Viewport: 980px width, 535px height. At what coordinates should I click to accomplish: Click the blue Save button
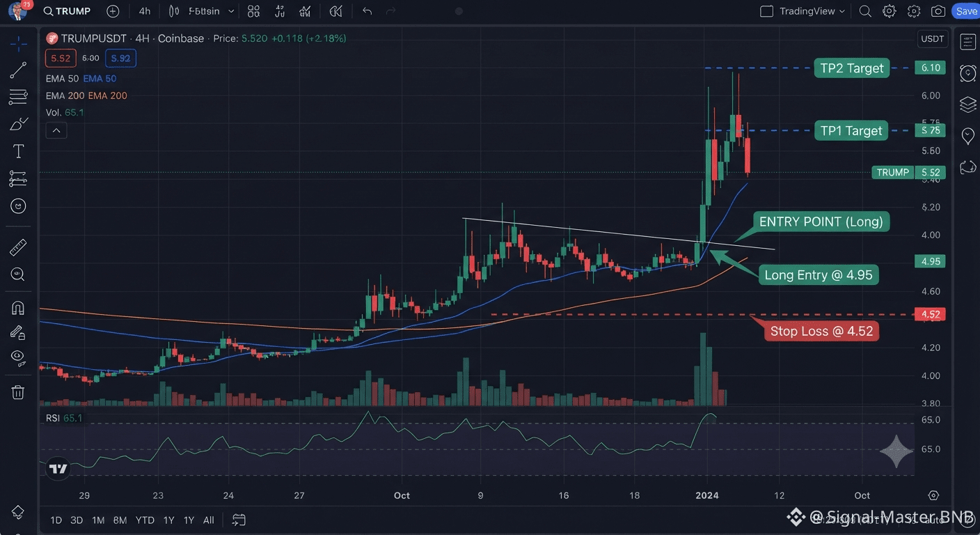966,11
